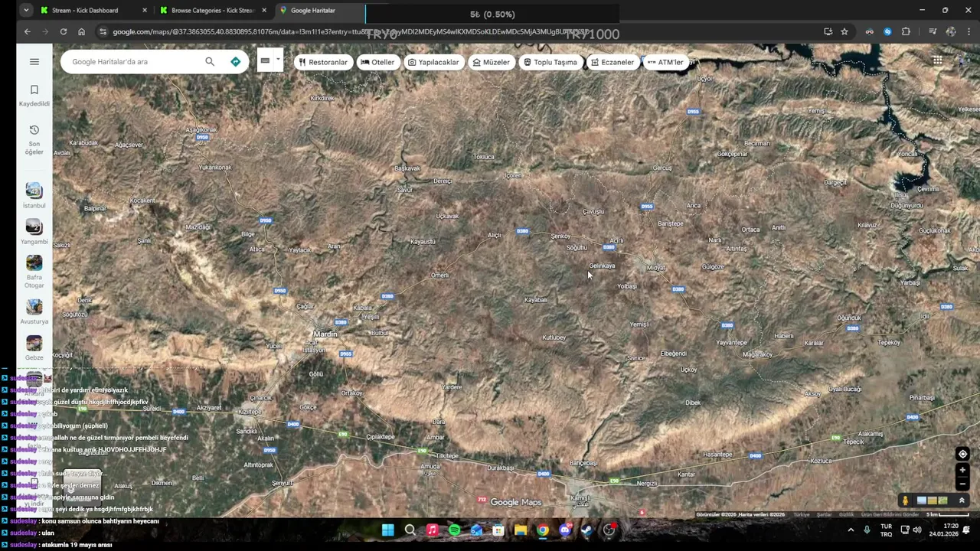Switch to Browse Categories - Kick tab

(x=212, y=10)
